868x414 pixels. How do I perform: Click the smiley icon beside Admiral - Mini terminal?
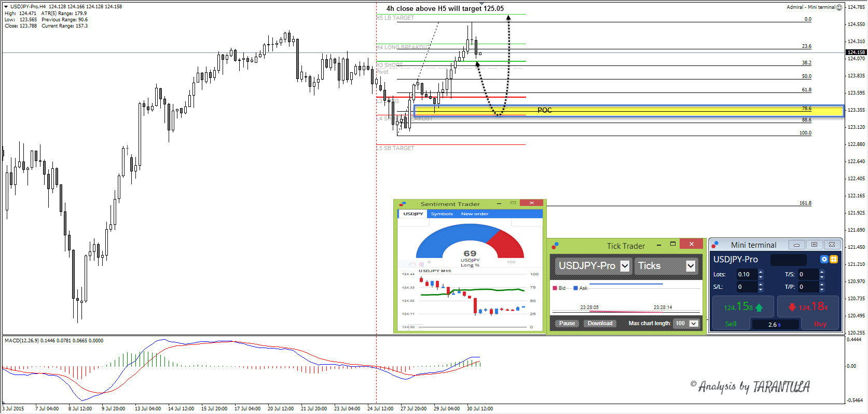839,7
